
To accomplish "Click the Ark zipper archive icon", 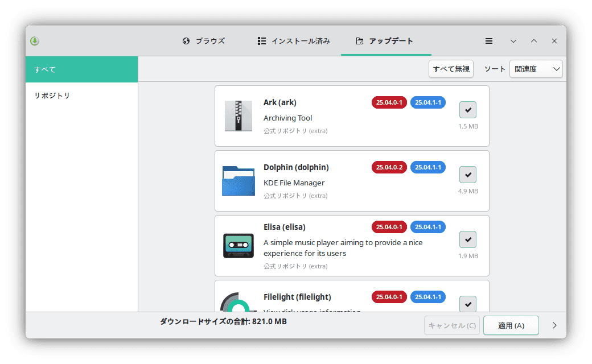I will pos(239,116).
